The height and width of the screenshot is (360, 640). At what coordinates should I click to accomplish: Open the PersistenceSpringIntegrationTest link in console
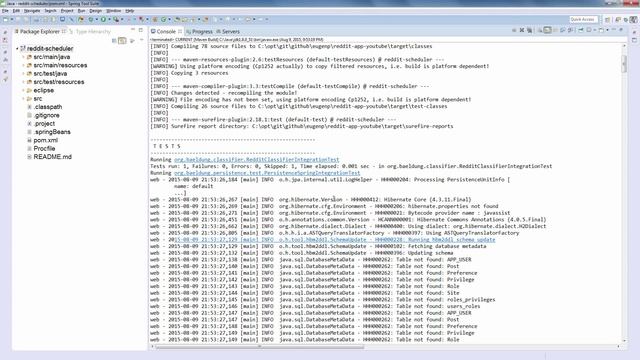tap(267, 173)
